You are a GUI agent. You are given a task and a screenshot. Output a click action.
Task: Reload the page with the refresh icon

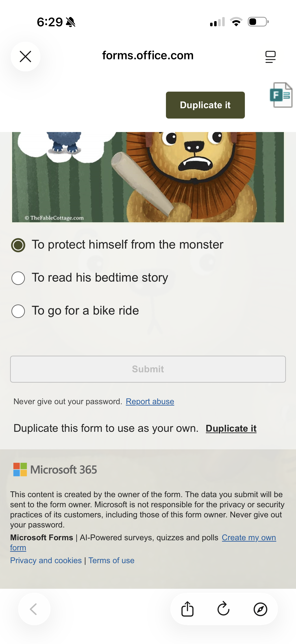click(x=223, y=609)
